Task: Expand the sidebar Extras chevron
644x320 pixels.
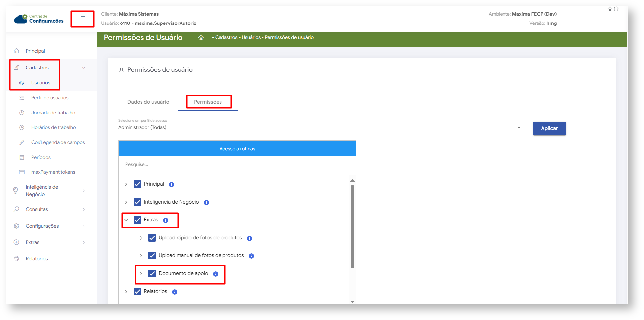Action: [84, 242]
